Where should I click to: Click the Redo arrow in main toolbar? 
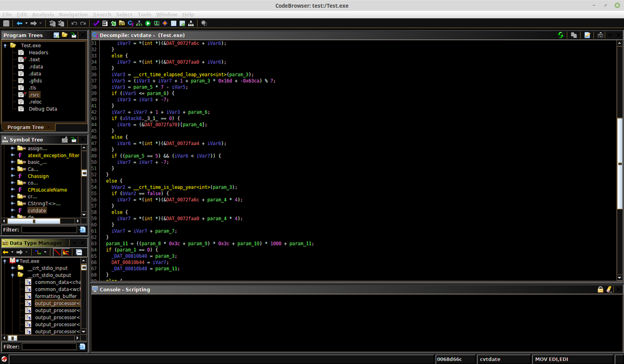click(x=83, y=23)
